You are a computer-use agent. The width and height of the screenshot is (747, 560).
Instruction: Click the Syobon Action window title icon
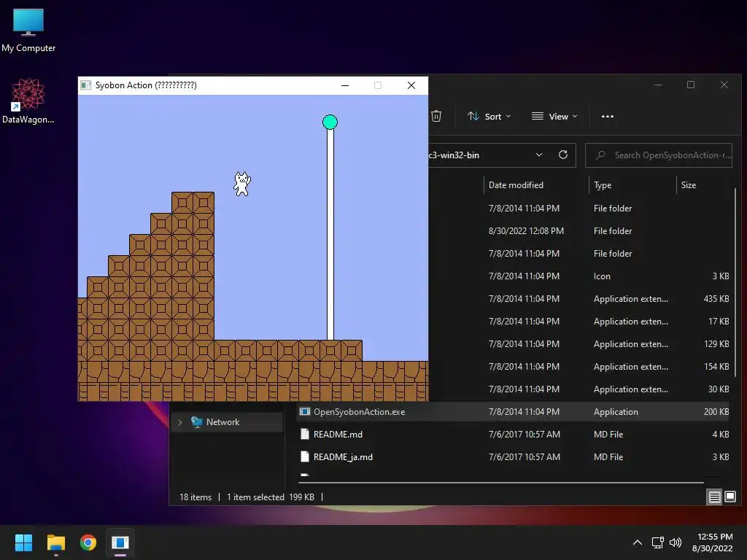click(x=86, y=85)
